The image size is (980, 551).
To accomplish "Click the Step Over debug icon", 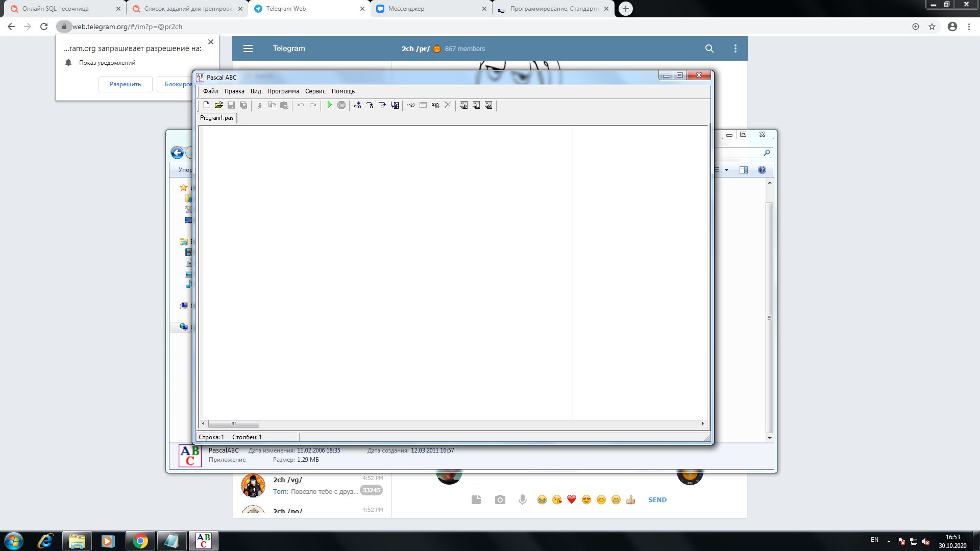I will tap(382, 105).
